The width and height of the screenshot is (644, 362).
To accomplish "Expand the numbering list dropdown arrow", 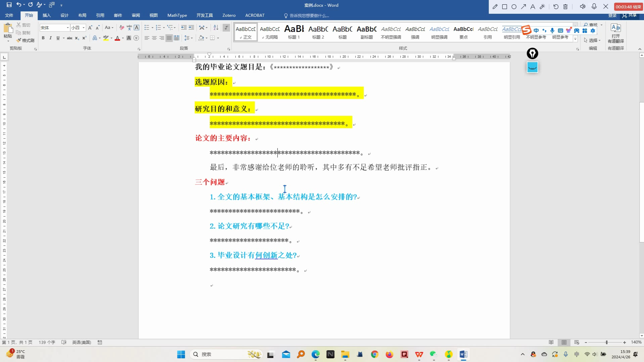I will pyautogui.click(x=164, y=28).
